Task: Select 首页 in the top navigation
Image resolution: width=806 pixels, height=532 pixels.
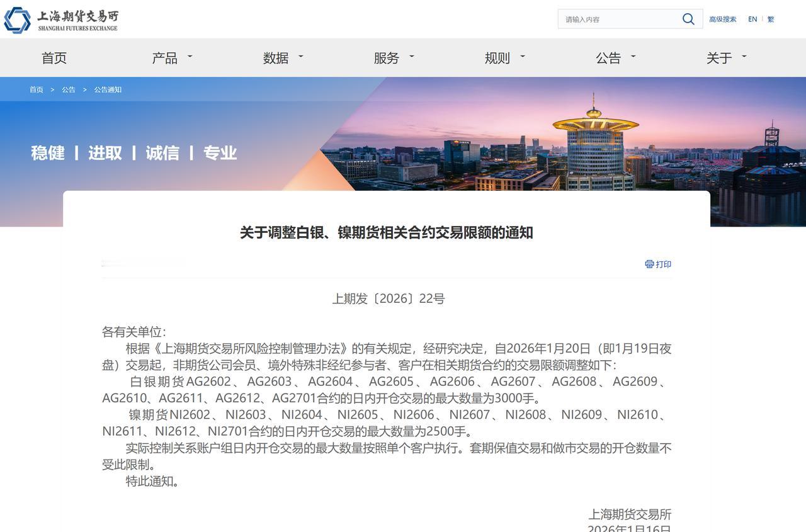Action: coord(54,57)
